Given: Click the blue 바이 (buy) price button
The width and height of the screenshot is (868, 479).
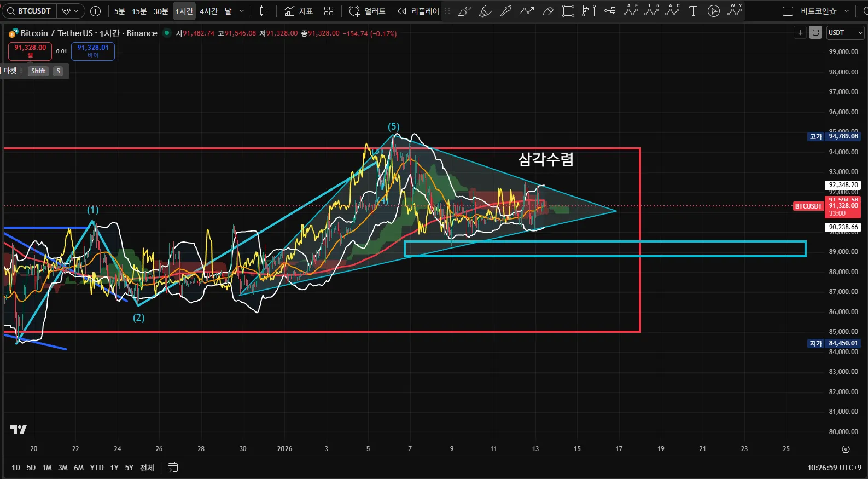Looking at the screenshot, I should point(93,51).
